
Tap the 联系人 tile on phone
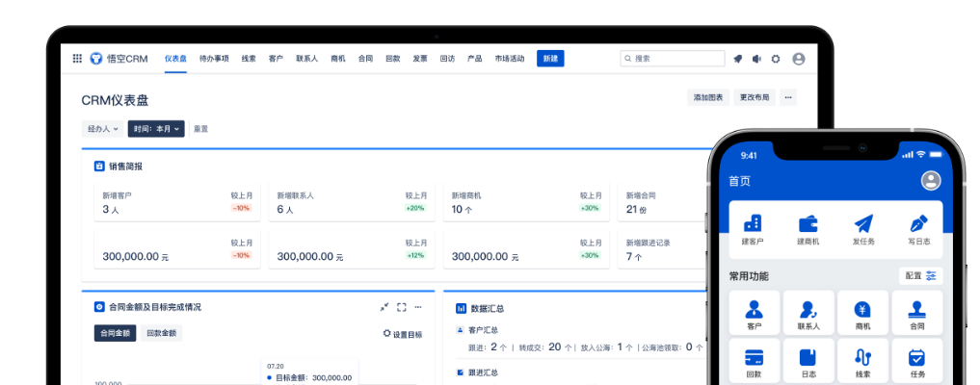[808, 314]
